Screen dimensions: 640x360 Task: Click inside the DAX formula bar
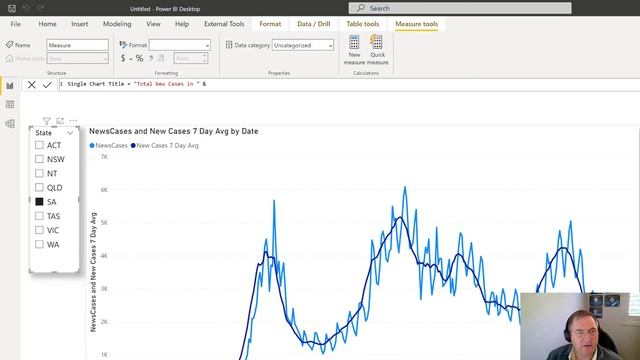(349, 84)
